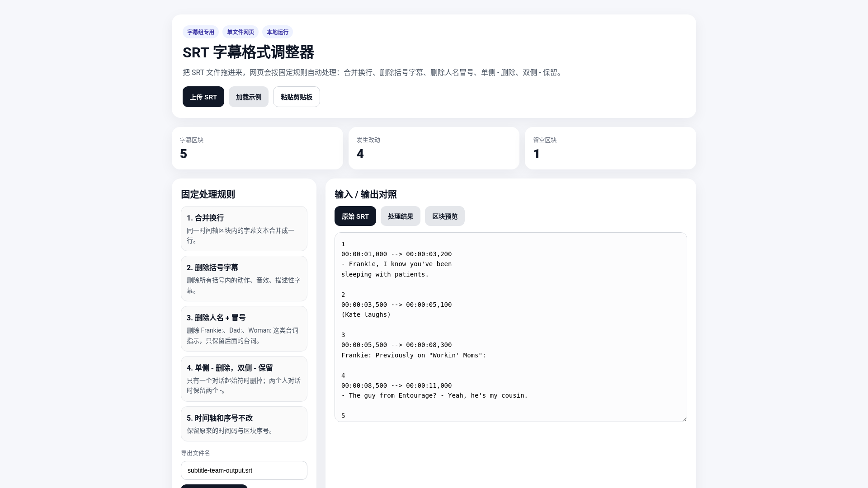Click the 本地运行 tag
Image resolution: width=868 pixels, height=488 pixels.
(278, 32)
